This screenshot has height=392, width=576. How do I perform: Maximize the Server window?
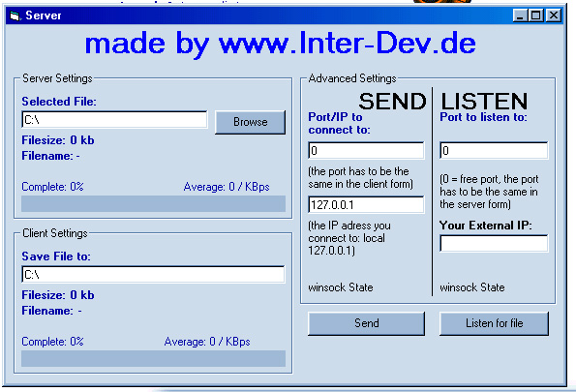point(536,15)
